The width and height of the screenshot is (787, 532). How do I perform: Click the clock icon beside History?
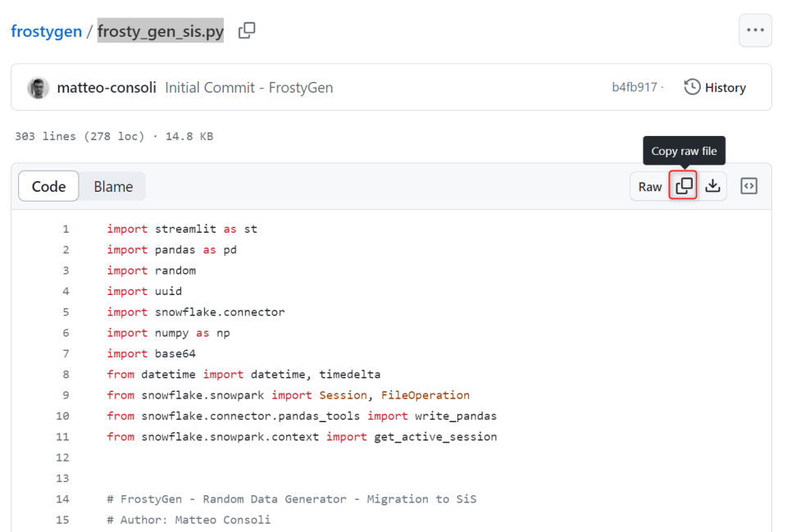tap(691, 87)
